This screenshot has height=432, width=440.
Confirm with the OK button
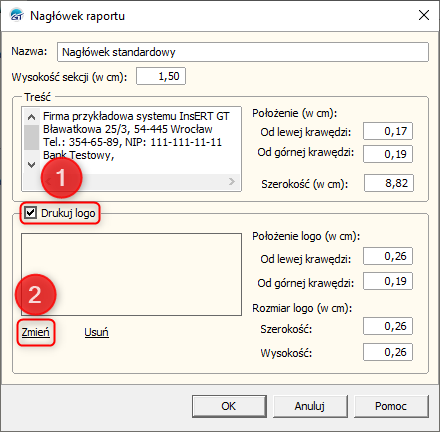pyautogui.click(x=229, y=406)
